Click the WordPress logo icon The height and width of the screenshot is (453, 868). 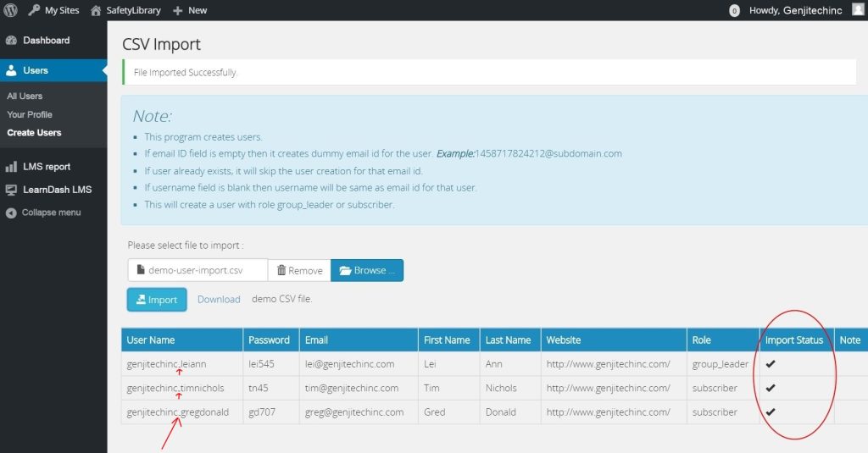pos(10,10)
